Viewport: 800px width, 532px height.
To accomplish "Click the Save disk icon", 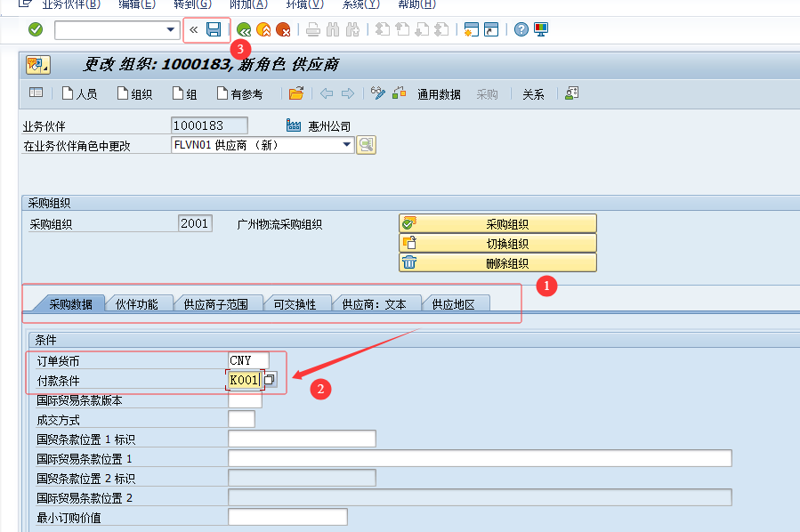I will click(x=214, y=30).
